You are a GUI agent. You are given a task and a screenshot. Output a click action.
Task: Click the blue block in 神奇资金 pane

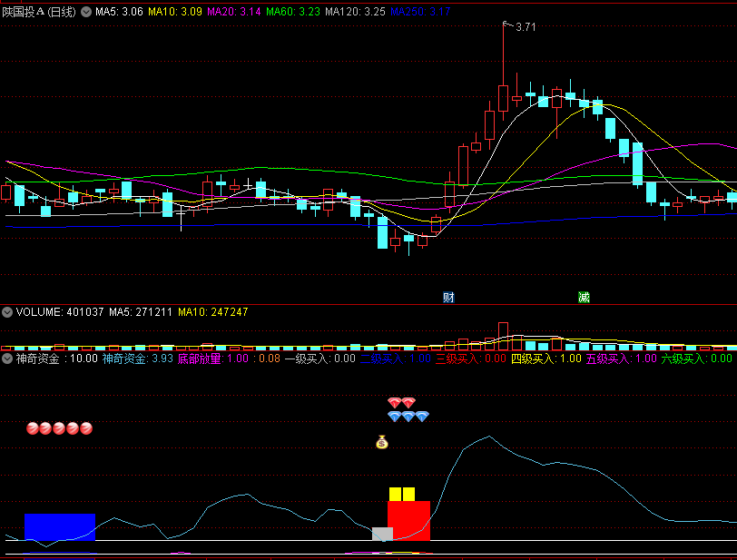(60, 526)
